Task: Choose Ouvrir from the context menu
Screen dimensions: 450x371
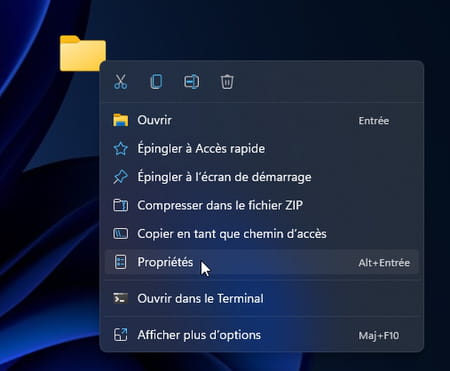Action: [262, 120]
